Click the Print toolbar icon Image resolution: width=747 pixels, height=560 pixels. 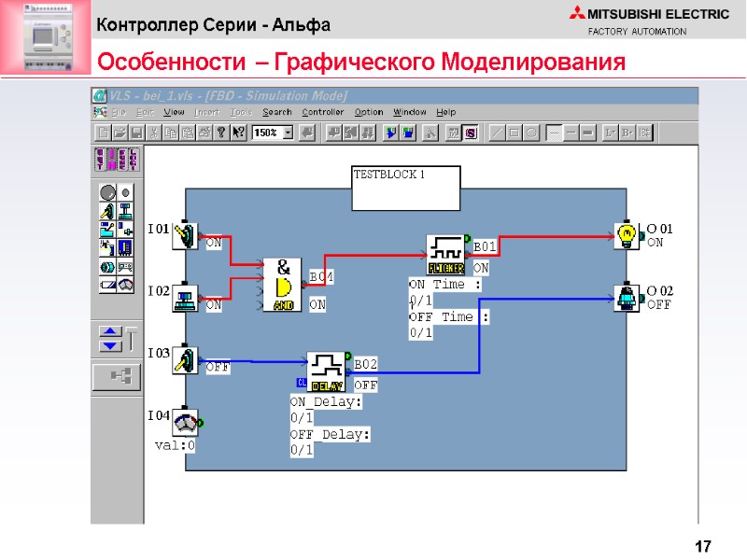[x=204, y=133]
